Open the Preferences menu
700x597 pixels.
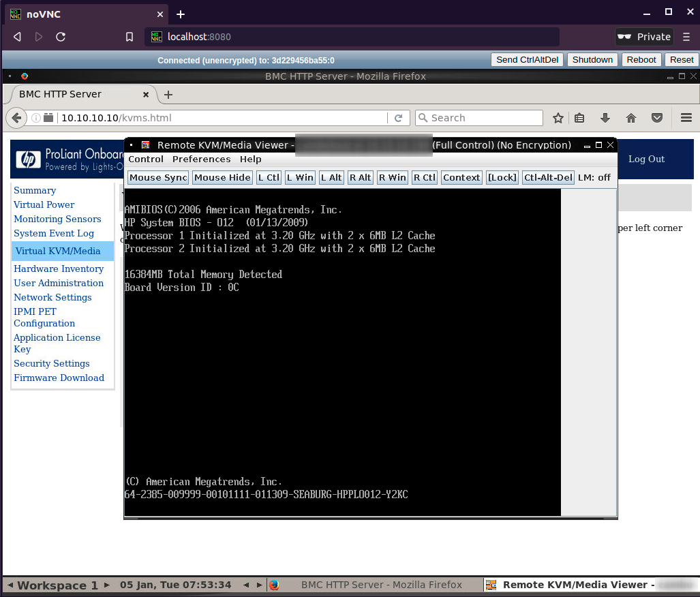coord(201,159)
